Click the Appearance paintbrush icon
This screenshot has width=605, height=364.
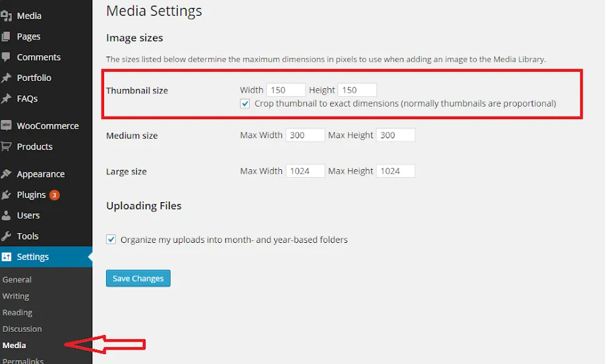(x=6, y=174)
